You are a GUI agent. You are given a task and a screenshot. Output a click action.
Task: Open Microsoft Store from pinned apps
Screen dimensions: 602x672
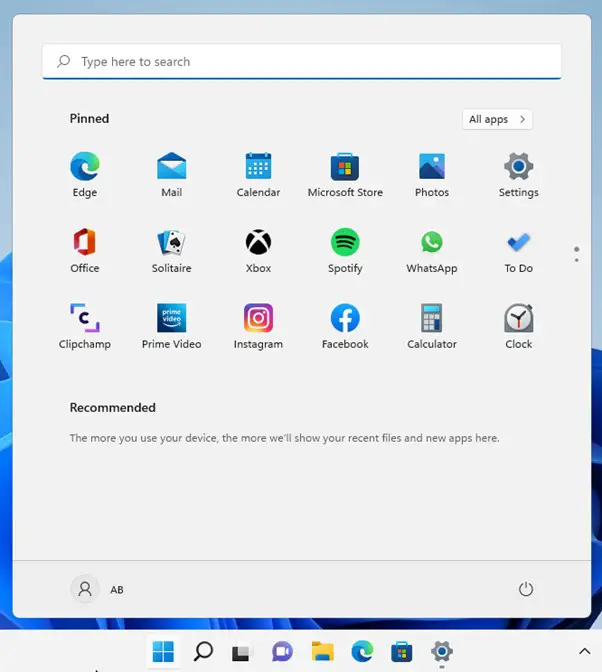[345, 174]
